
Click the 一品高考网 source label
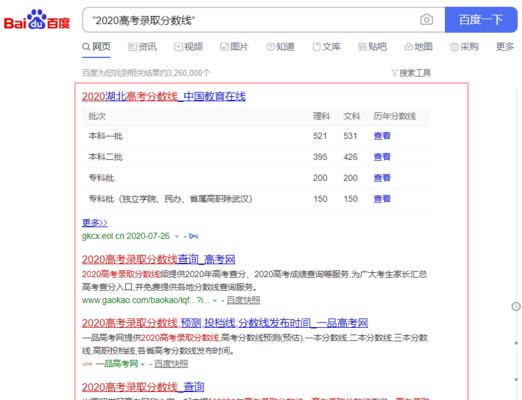pyautogui.click(x=117, y=364)
